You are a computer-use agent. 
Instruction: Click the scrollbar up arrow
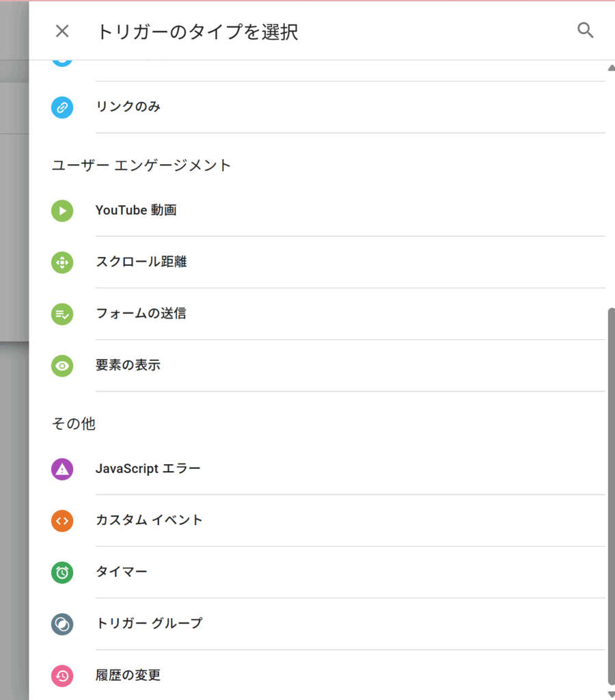(x=611, y=68)
